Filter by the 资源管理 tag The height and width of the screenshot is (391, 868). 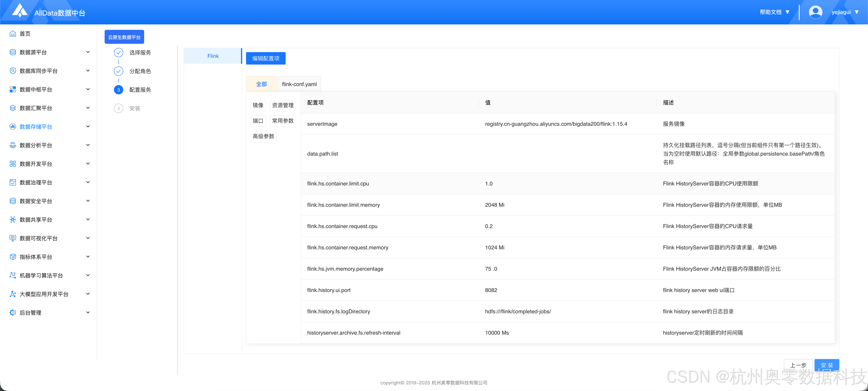point(283,106)
